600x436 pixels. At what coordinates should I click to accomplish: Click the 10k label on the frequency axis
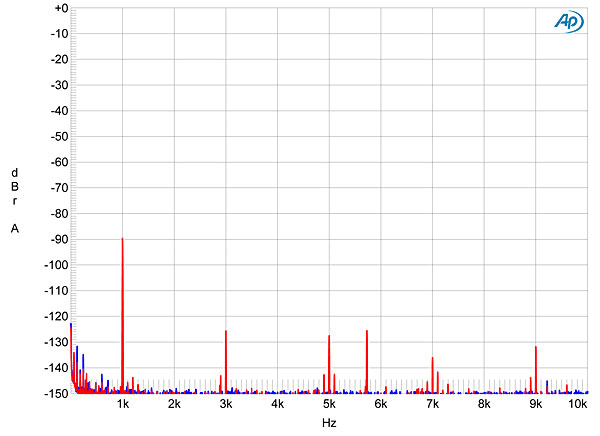point(577,405)
